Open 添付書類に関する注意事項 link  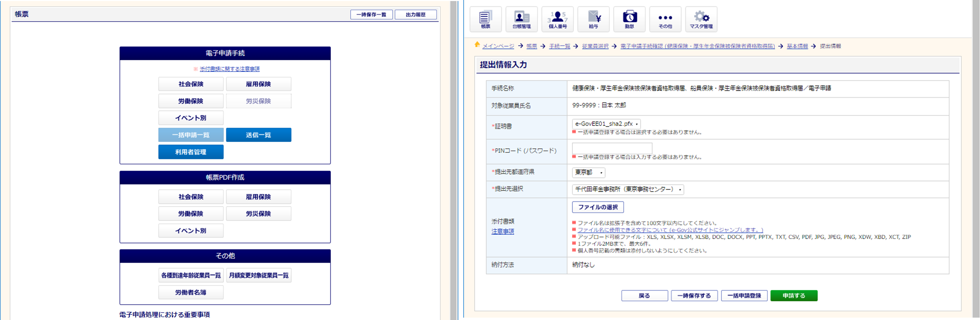[x=229, y=69]
